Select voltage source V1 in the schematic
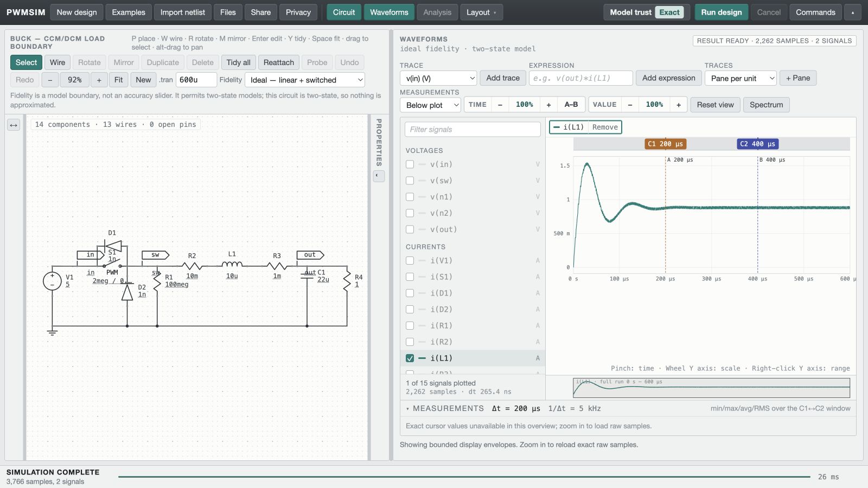This screenshot has height=488, width=868. coord(52,281)
